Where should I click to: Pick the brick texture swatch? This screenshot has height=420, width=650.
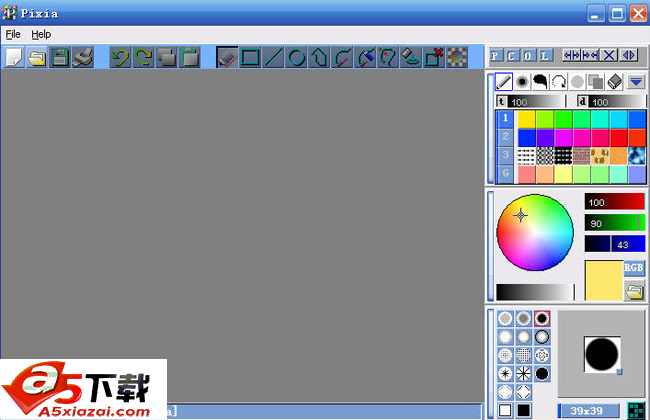[582, 156]
